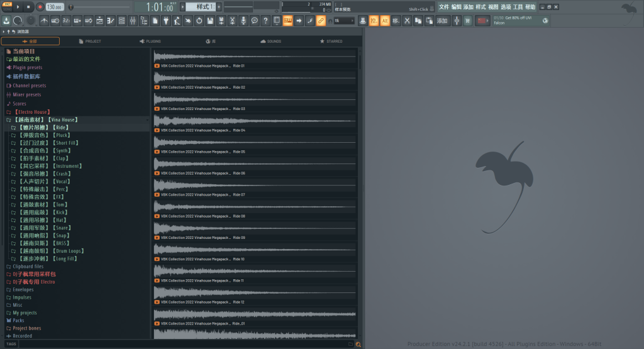Toggle the orange link chain button
Viewport: 644px width, 349px height.
pos(321,21)
